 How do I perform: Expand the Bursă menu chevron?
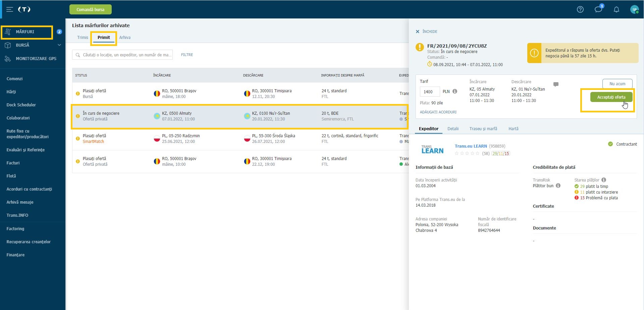point(59,45)
